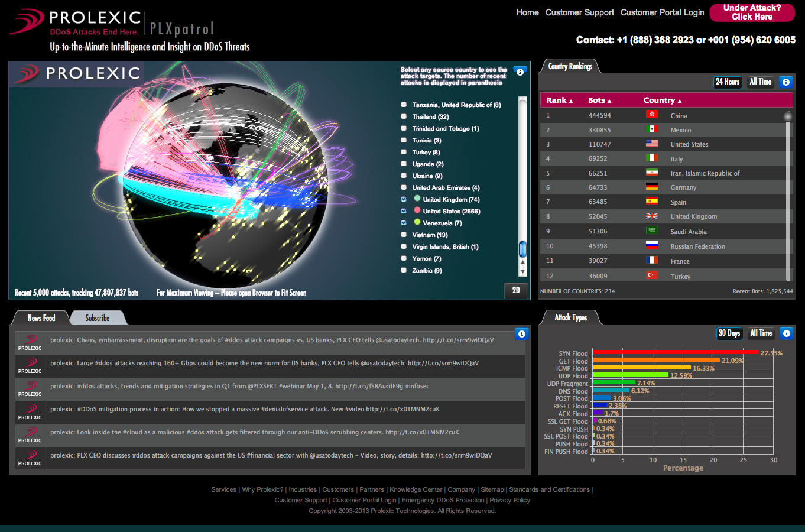Click the Russian Federation flag icon

[652, 245]
